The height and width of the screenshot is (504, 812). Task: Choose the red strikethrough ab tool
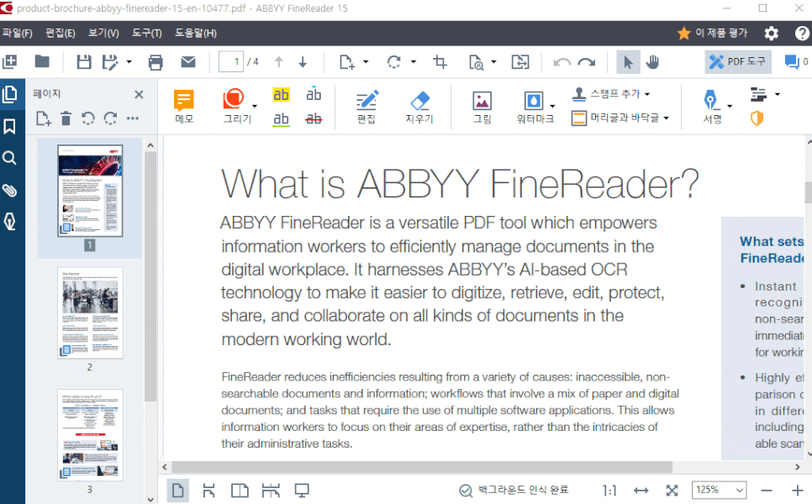pyautogui.click(x=314, y=118)
